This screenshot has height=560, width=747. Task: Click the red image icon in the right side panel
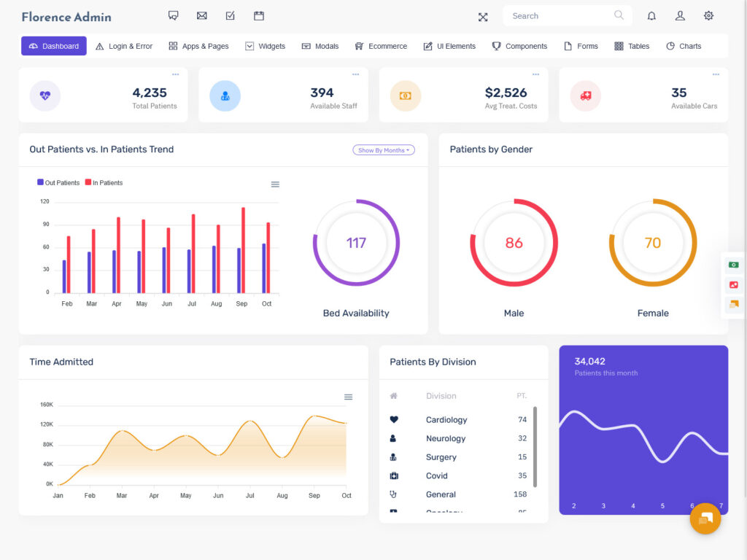pos(733,285)
